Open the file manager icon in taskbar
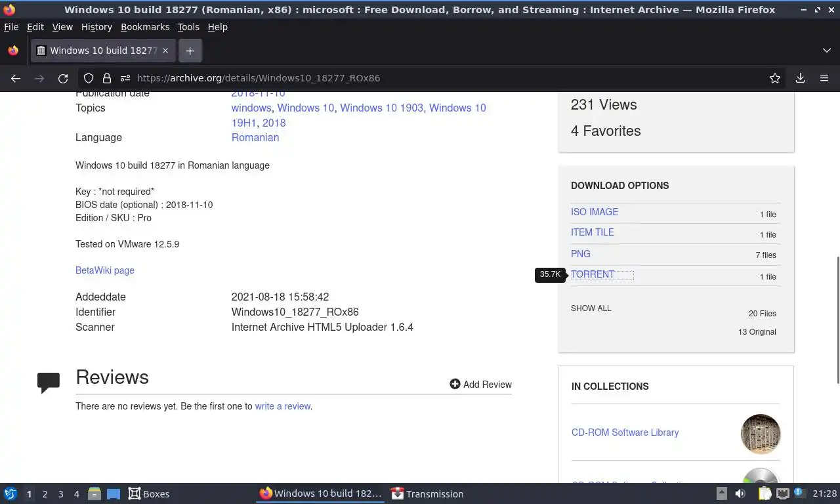The width and height of the screenshot is (840, 504). point(94,493)
